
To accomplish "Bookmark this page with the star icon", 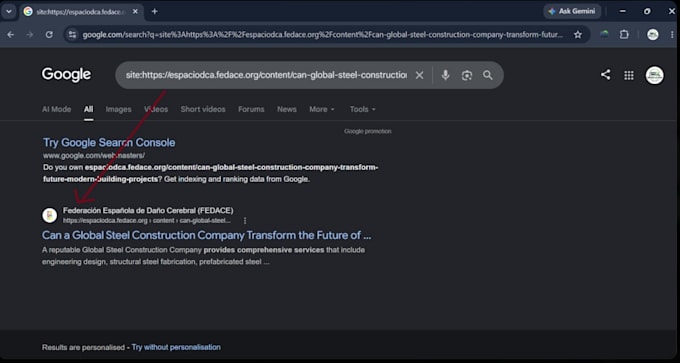I will click(578, 35).
